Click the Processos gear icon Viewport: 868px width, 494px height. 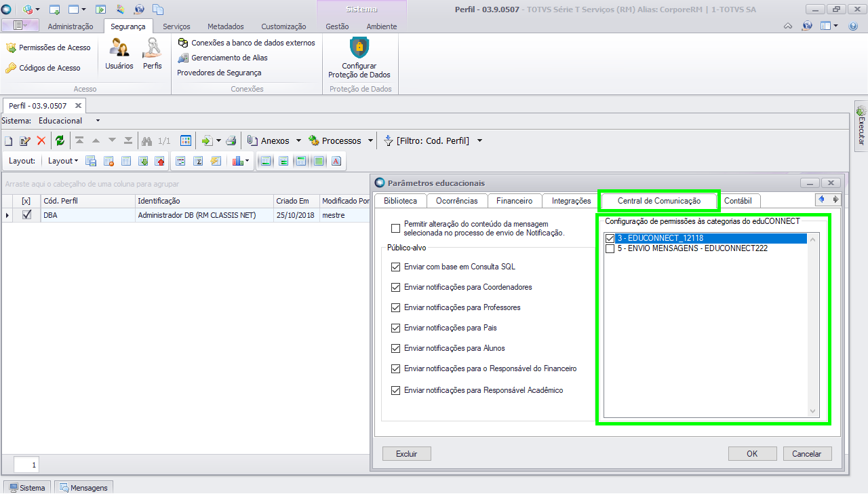tap(314, 140)
